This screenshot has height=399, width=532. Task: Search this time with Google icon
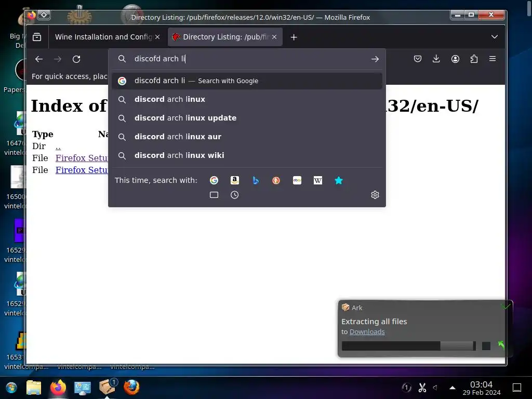click(x=214, y=180)
